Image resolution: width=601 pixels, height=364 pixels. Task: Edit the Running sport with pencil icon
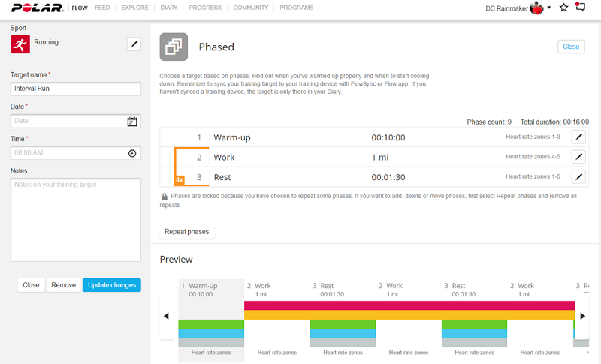[x=134, y=44]
